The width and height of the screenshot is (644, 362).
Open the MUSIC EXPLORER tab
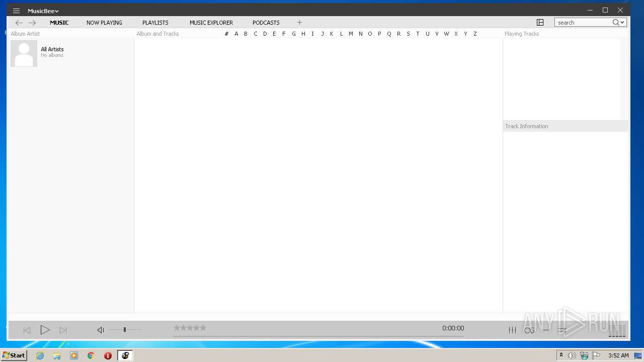[211, 23]
